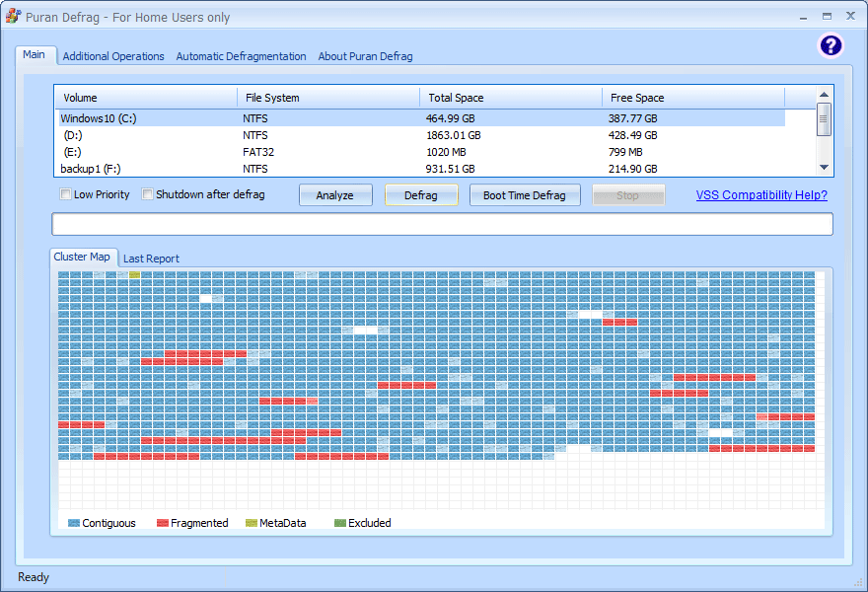The width and height of the screenshot is (868, 592).
Task: Minimize the Puran Defrag window
Action: point(803,17)
